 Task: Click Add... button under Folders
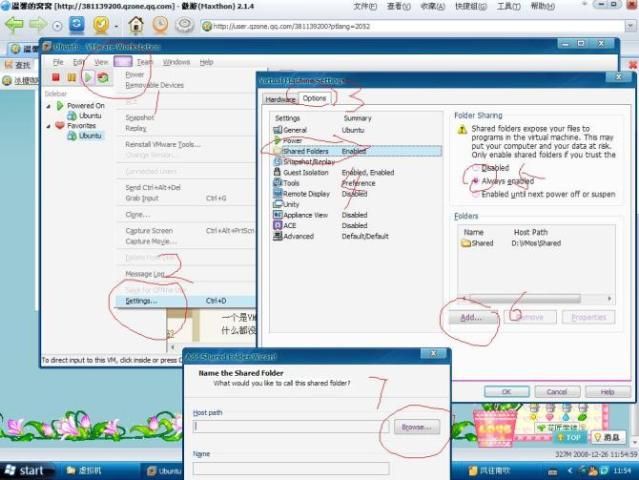click(473, 317)
